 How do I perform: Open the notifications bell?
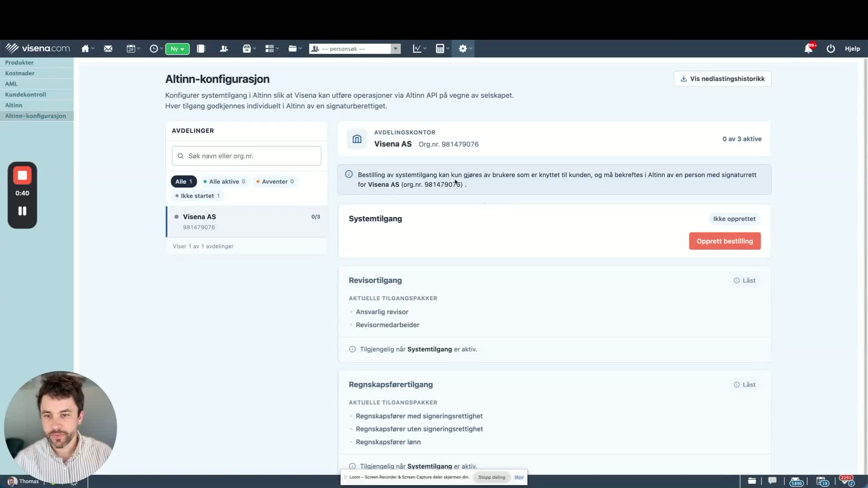[809, 48]
